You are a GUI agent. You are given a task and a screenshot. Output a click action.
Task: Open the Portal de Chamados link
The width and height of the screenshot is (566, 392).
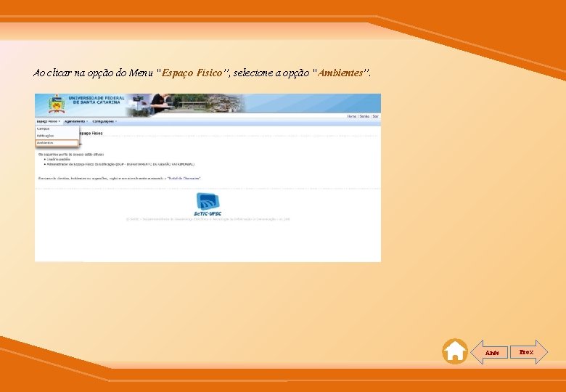(184, 179)
